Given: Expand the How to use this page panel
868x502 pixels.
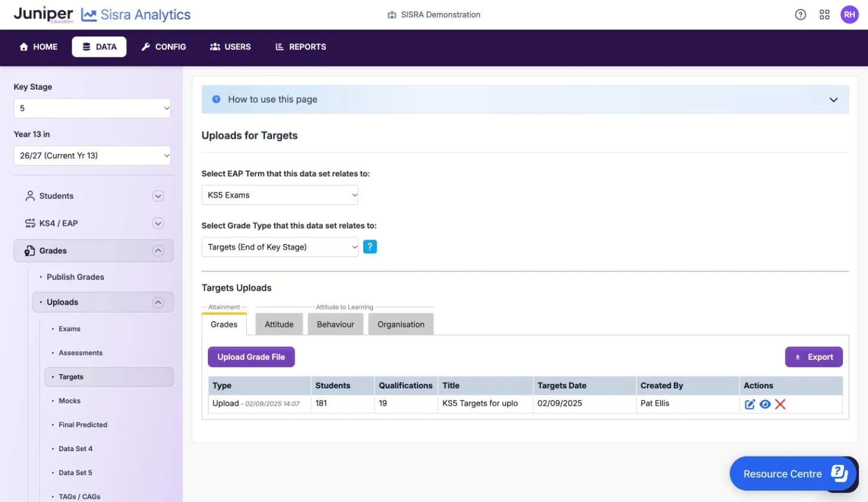Looking at the screenshot, I should [525, 99].
